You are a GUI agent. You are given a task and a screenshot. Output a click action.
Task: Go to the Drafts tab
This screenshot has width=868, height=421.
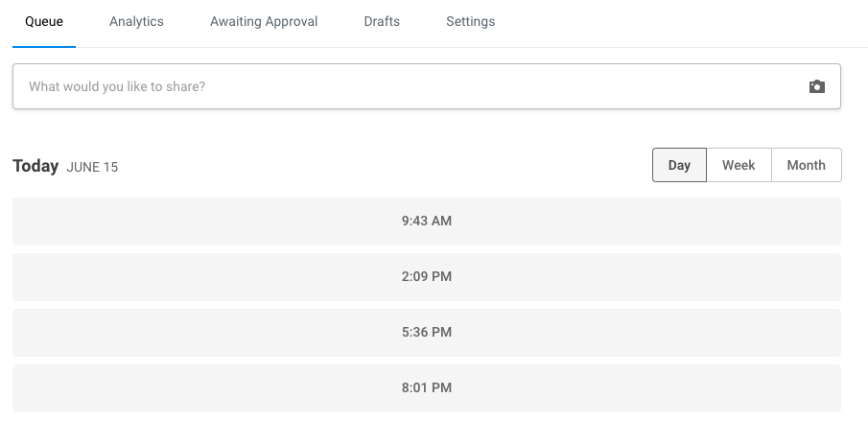[x=382, y=21]
